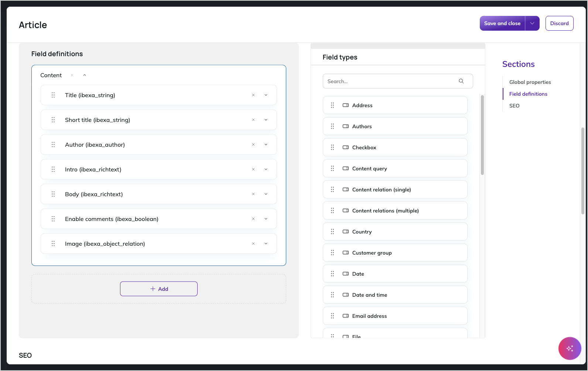Focus the Field types search box

398,81
